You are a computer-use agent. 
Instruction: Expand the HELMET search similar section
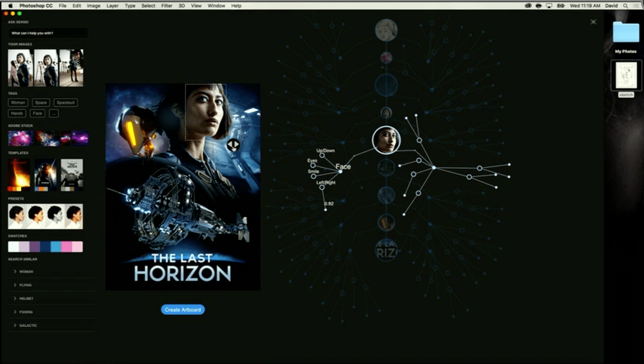[x=15, y=298]
